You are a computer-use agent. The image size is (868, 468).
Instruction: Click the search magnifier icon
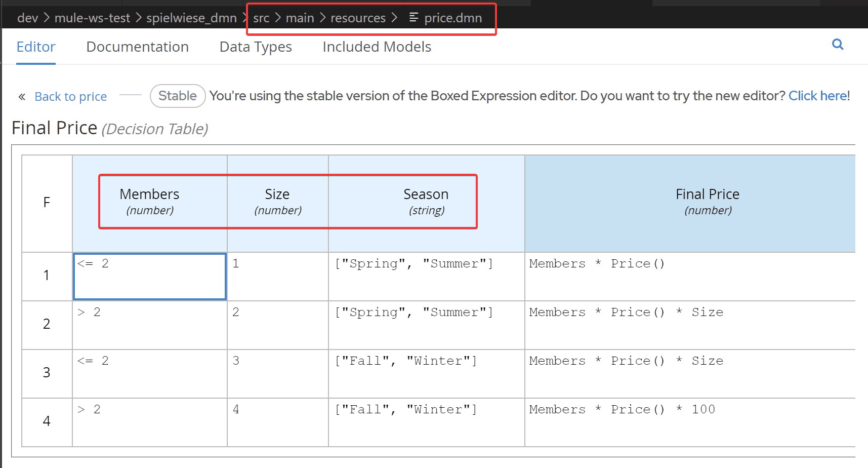click(x=838, y=45)
